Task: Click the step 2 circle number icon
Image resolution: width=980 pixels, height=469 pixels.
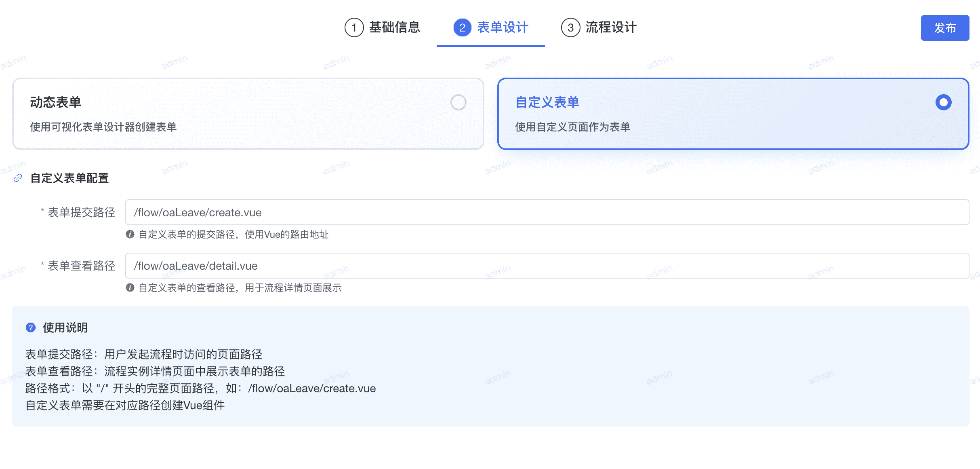Action: [x=462, y=27]
